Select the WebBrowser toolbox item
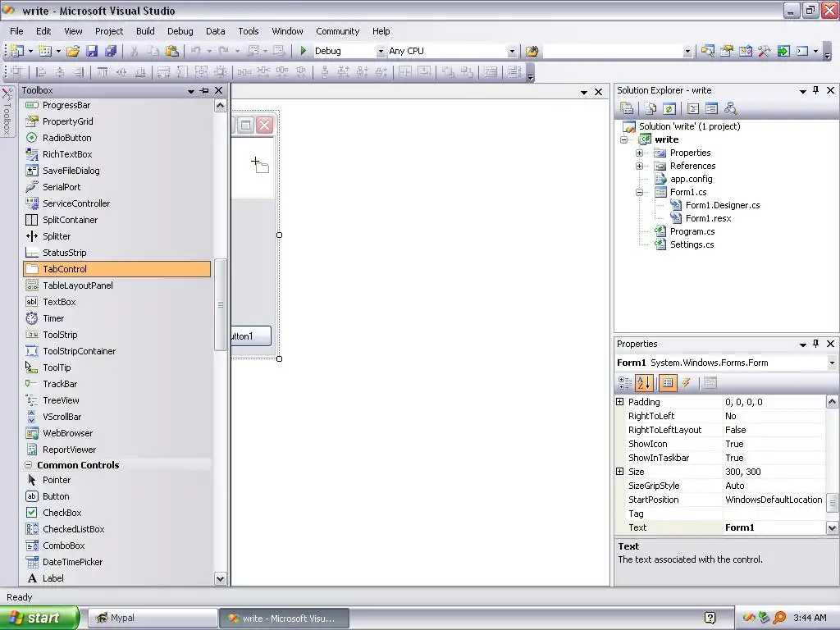Screen dimensions: 840x630 [x=116, y=433]
